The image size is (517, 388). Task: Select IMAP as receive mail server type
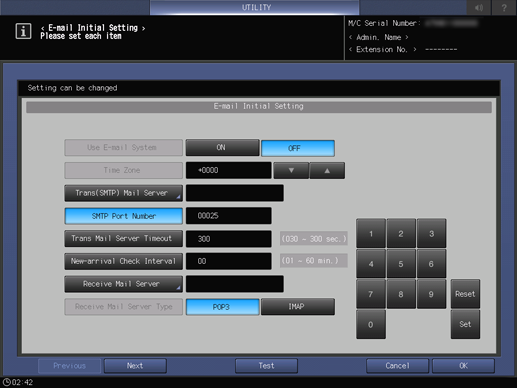coord(298,307)
